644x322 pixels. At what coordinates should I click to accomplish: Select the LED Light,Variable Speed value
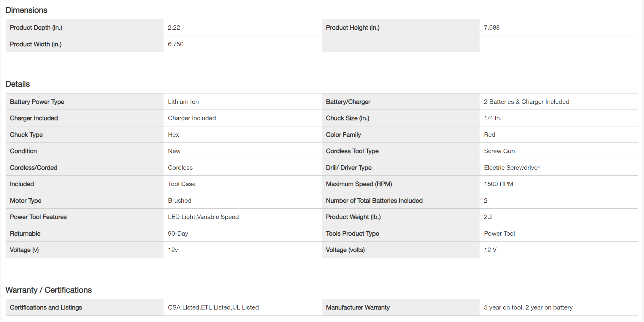point(203,217)
